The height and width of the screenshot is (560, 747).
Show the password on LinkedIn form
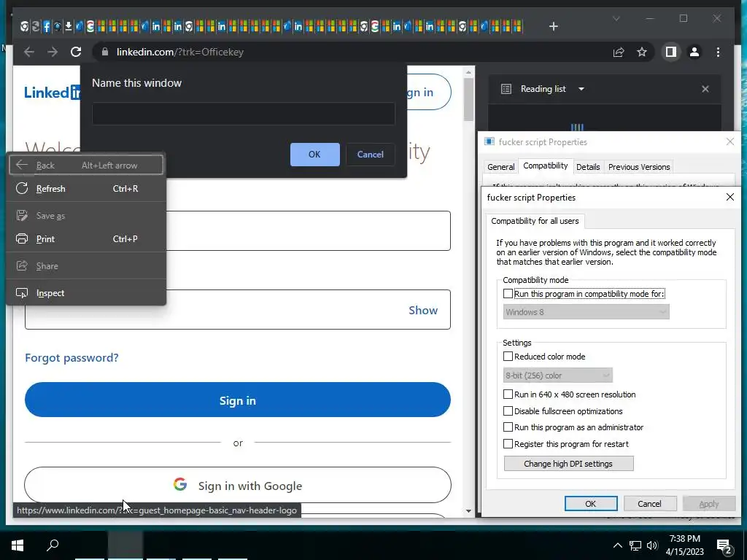click(422, 310)
